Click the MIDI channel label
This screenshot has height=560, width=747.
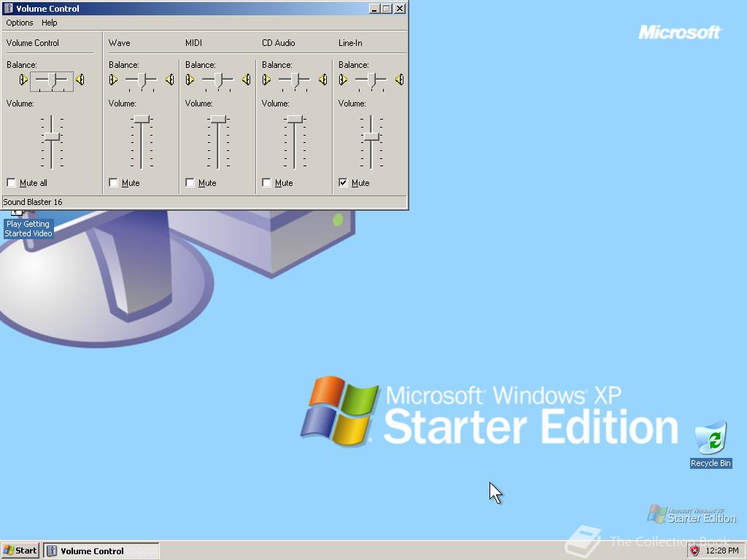pos(193,43)
